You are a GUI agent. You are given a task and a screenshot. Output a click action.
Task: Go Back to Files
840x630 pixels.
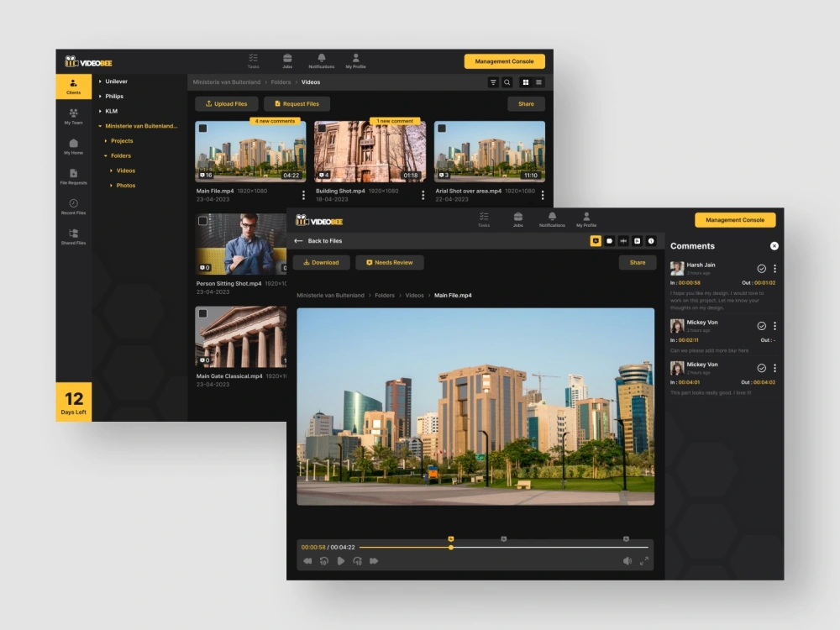[x=318, y=241]
